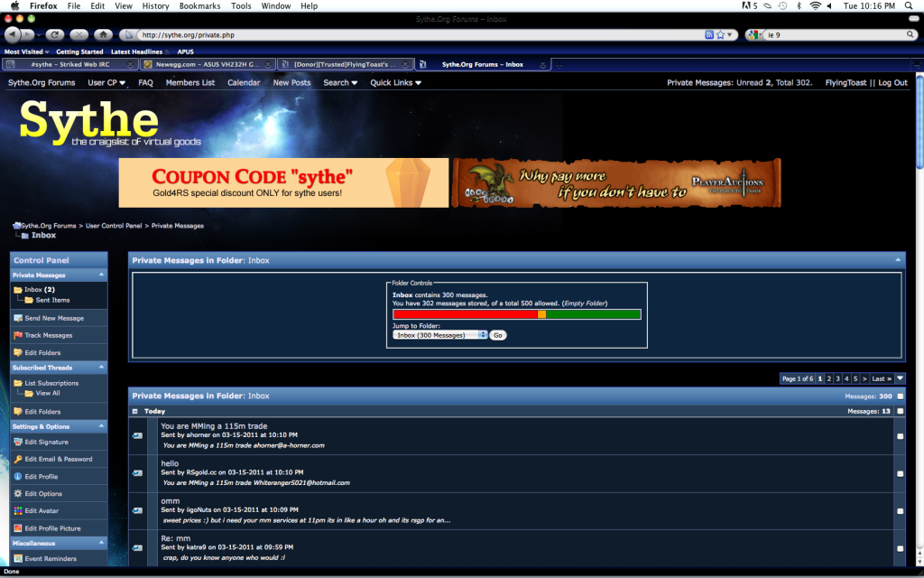Viewport: 924px width, 578px height.
Task: Go to Firefox home page icon
Action: [104, 35]
